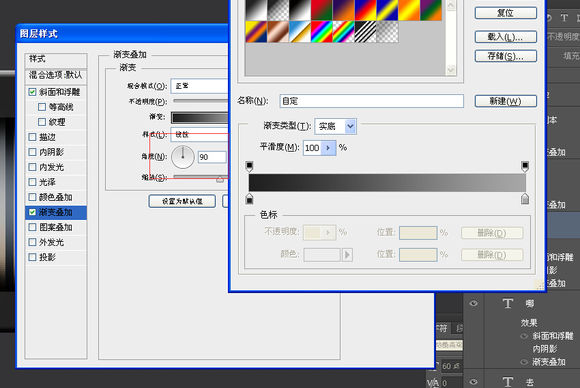Click the 缩放 slider track
580x388 pixels.
coord(201,177)
